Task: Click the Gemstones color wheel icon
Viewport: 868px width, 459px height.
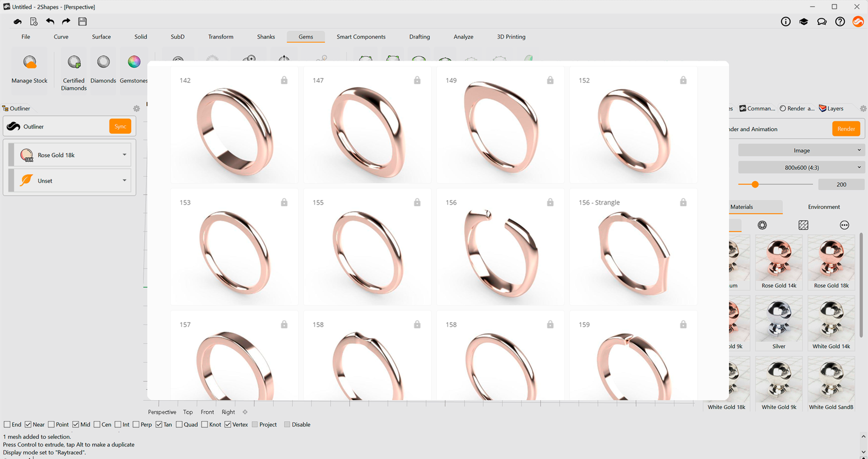Action: (x=134, y=62)
